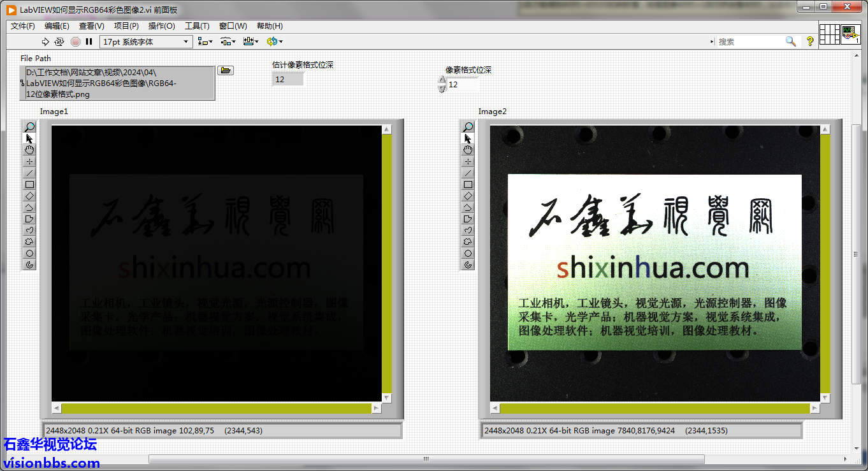Select Selection arrow tool in Image2 palette
The height and width of the screenshot is (471, 868).
click(468, 138)
